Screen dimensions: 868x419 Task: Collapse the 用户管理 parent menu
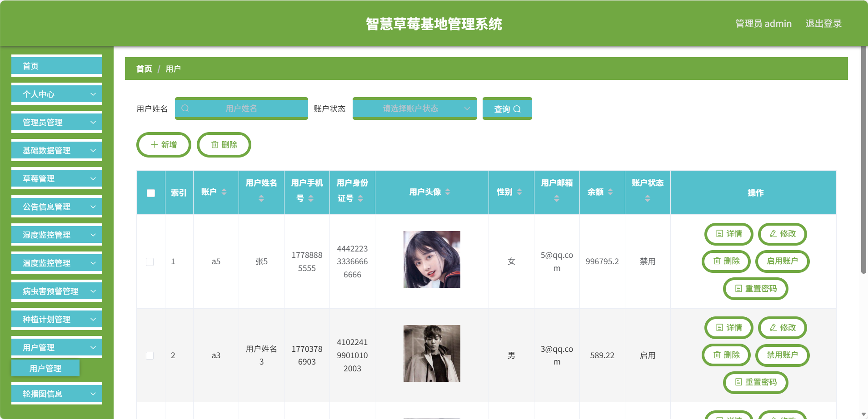pyautogui.click(x=57, y=347)
